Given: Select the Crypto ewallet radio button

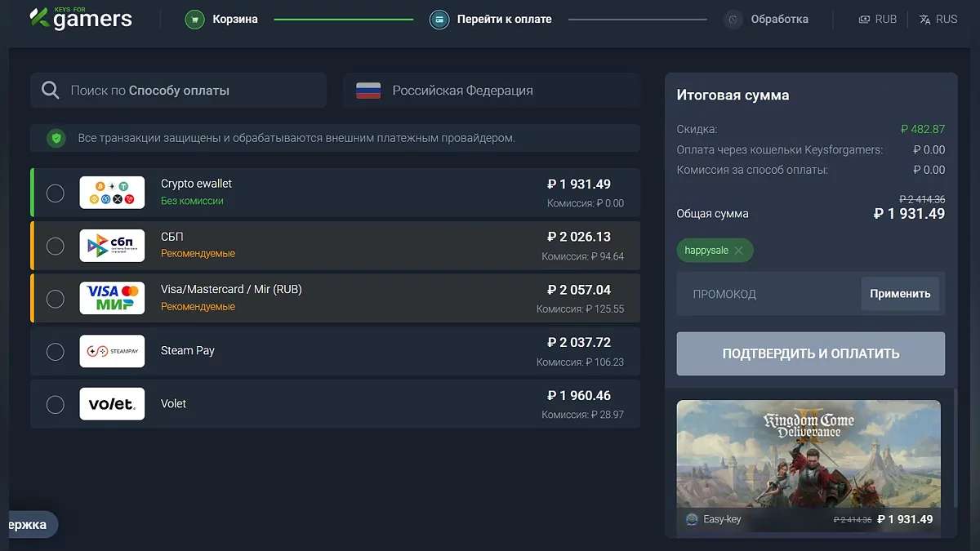Looking at the screenshot, I should tap(55, 193).
